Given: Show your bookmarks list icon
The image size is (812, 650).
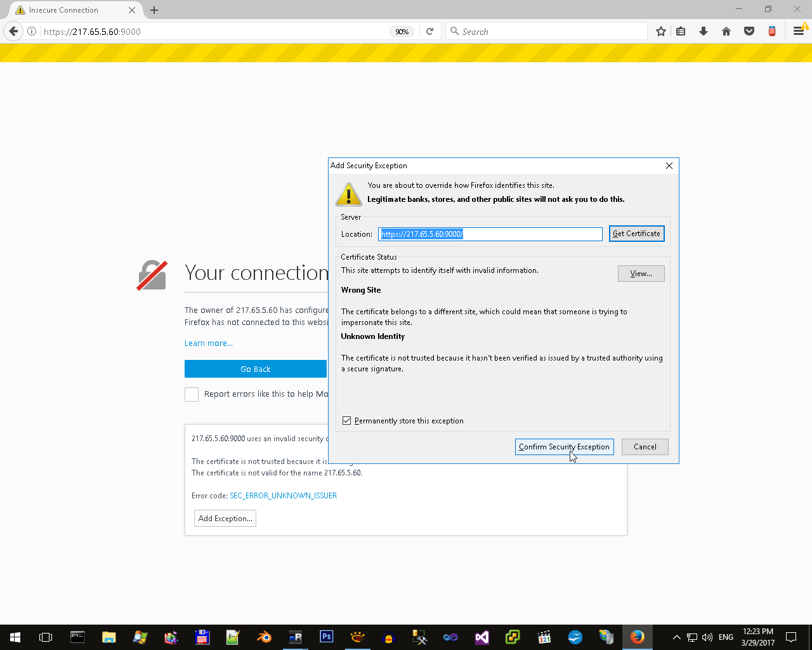Looking at the screenshot, I should 681,31.
